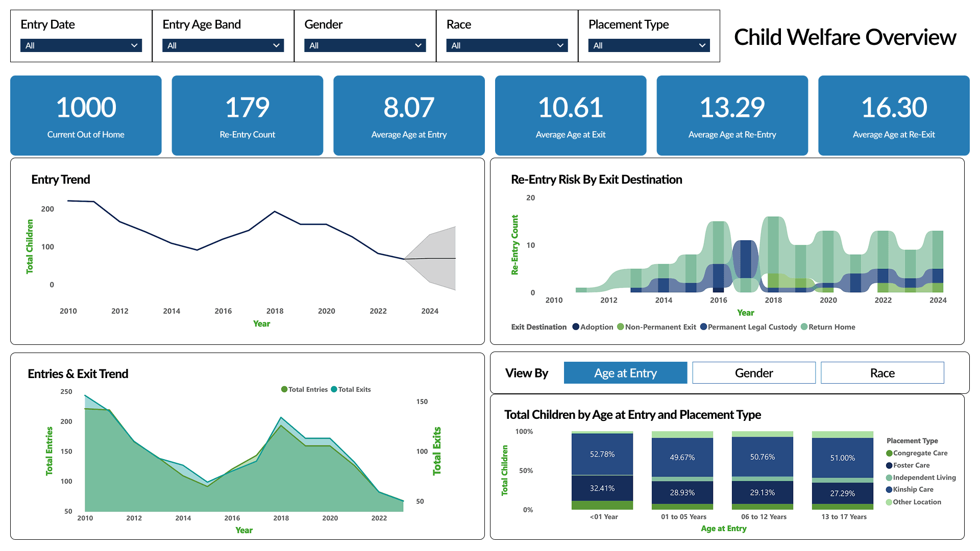Click the Total Entries legend marker
The height and width of the screenshot is (551, 980).
click(284, 389)
